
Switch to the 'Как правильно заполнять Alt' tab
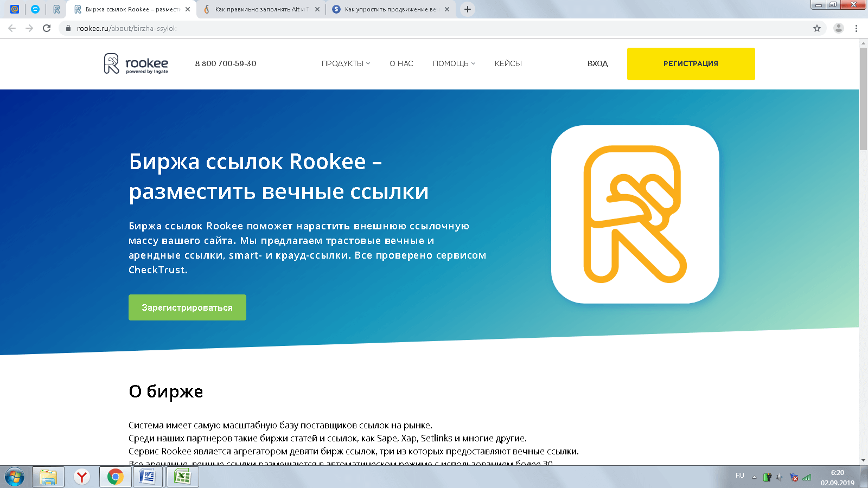(260, 9)
